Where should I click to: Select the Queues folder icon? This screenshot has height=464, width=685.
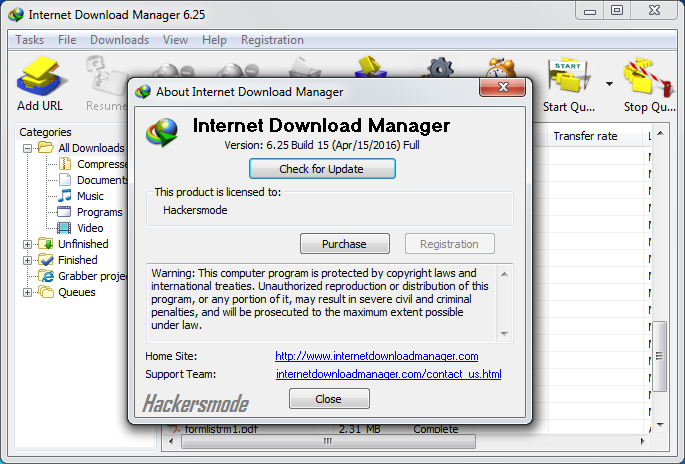coord(45,291)
